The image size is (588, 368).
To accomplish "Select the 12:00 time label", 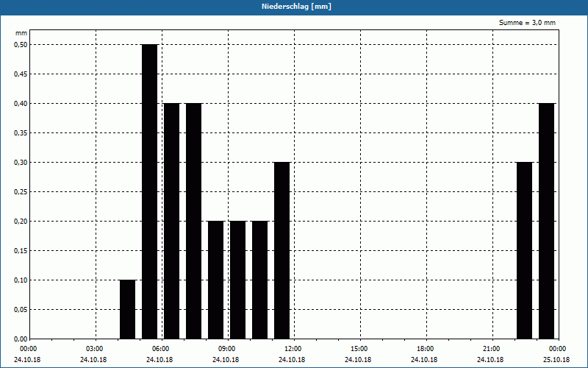I will coord(293,349).
